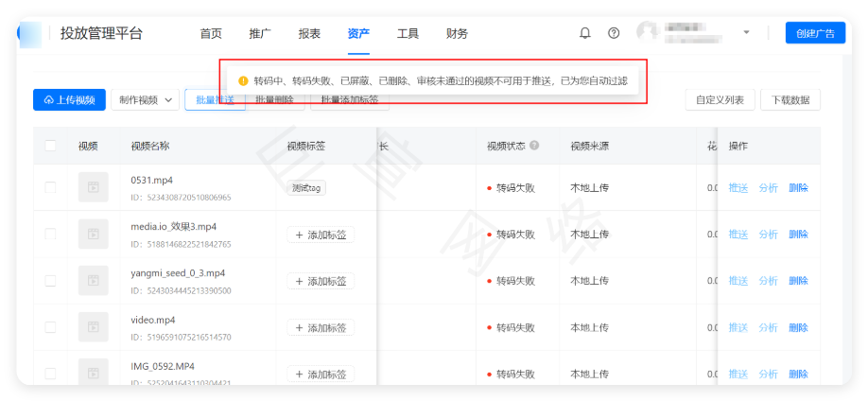This screenshot has width=868, height=401.
Task: Click the 投放管理平台 title
Action: 101,33
